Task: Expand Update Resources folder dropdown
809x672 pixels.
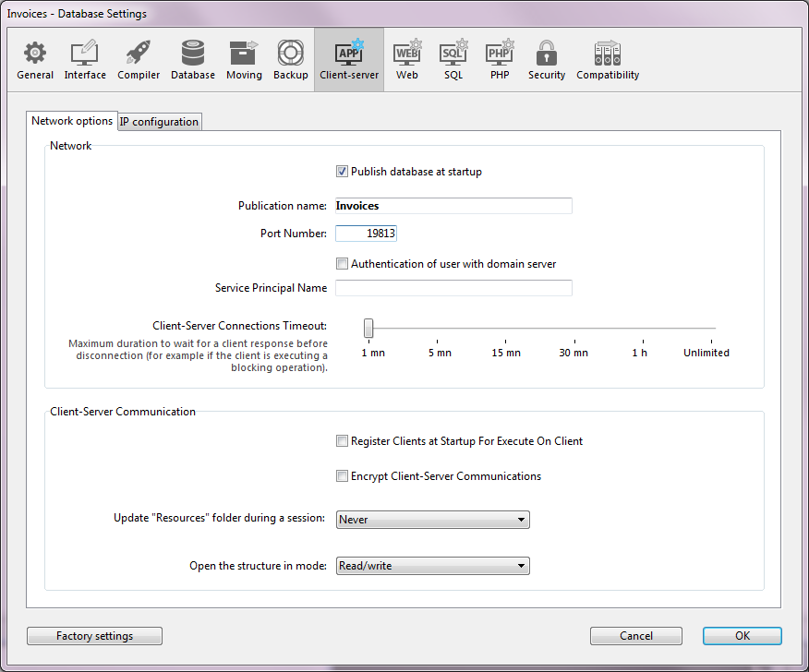Action: click(x=432, y=520)
